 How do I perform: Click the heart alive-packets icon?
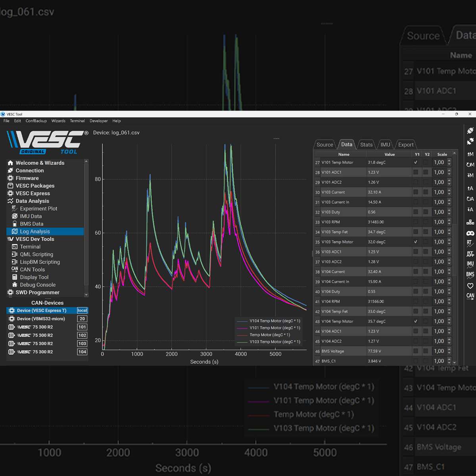click(470, 286)
